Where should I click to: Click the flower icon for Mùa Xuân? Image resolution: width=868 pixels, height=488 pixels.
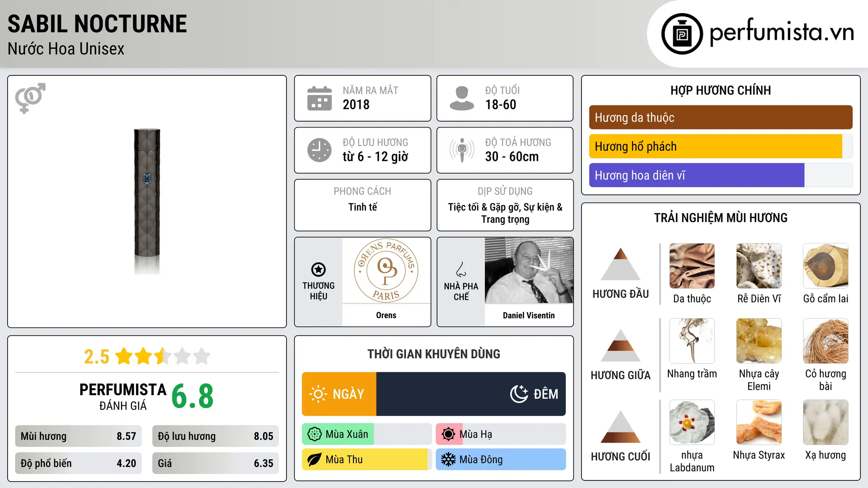pos(314,434)
